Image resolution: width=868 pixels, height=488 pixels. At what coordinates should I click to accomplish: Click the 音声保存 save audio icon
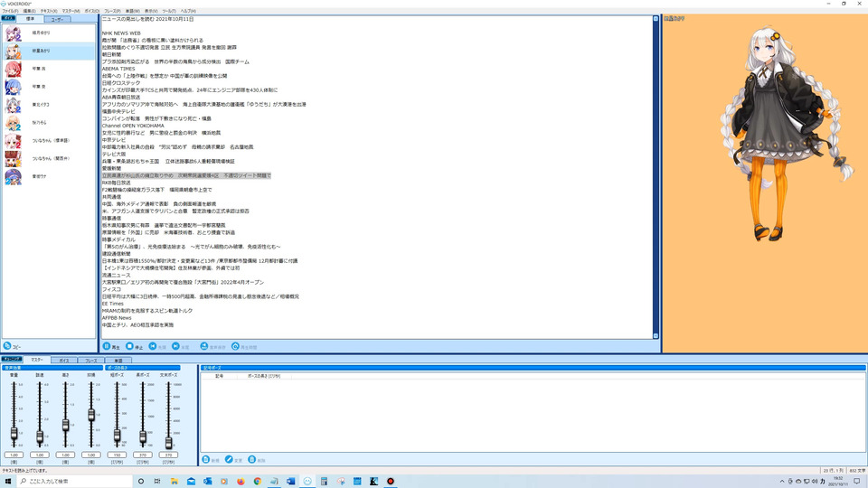click(x=204, y=346)
